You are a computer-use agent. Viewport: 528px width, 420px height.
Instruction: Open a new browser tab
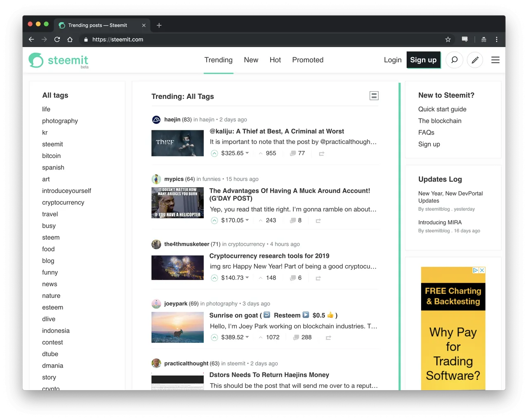[x=159, y=26]
